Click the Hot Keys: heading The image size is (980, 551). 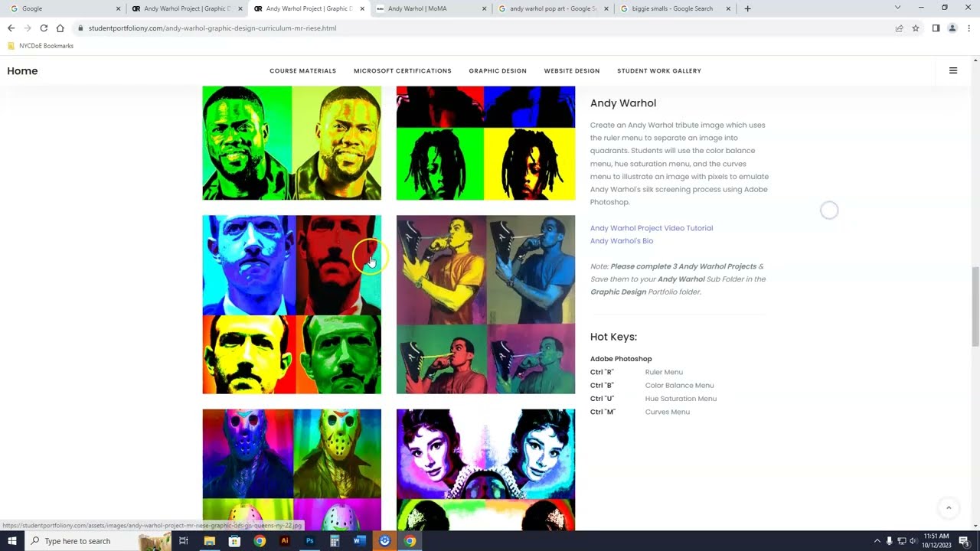click(x=613, y=337)
